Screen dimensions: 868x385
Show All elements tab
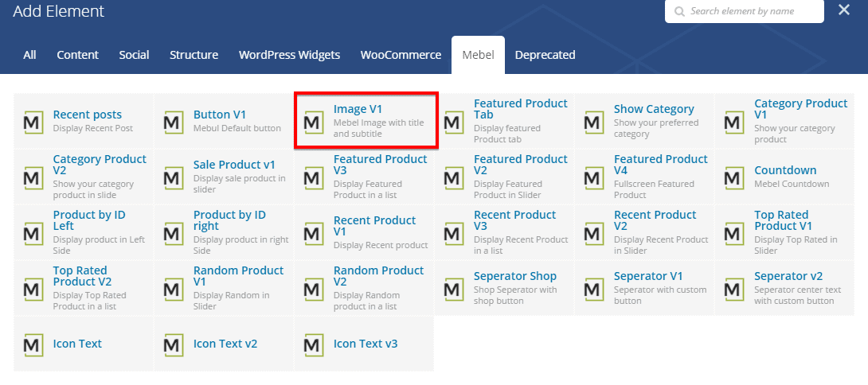[x=29, y=55]
